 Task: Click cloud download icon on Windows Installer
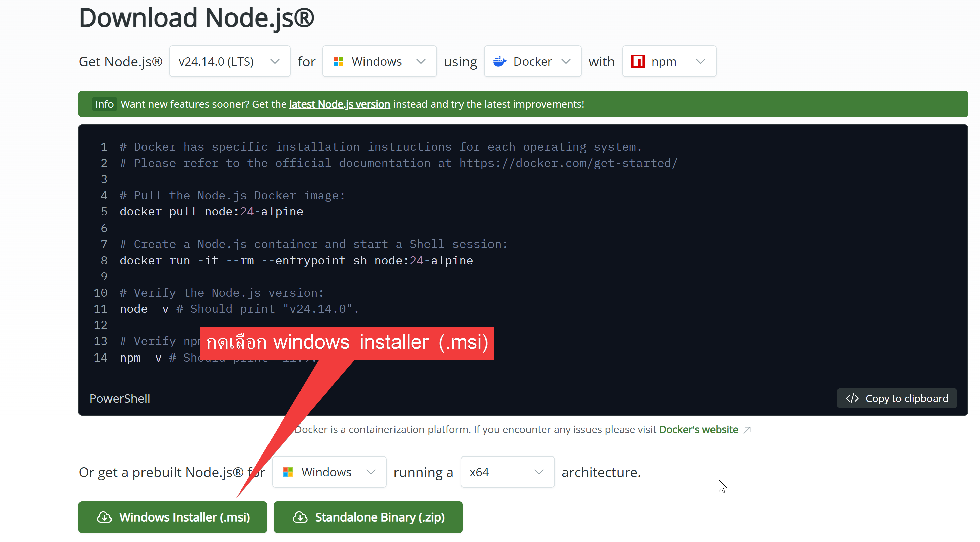104,517
